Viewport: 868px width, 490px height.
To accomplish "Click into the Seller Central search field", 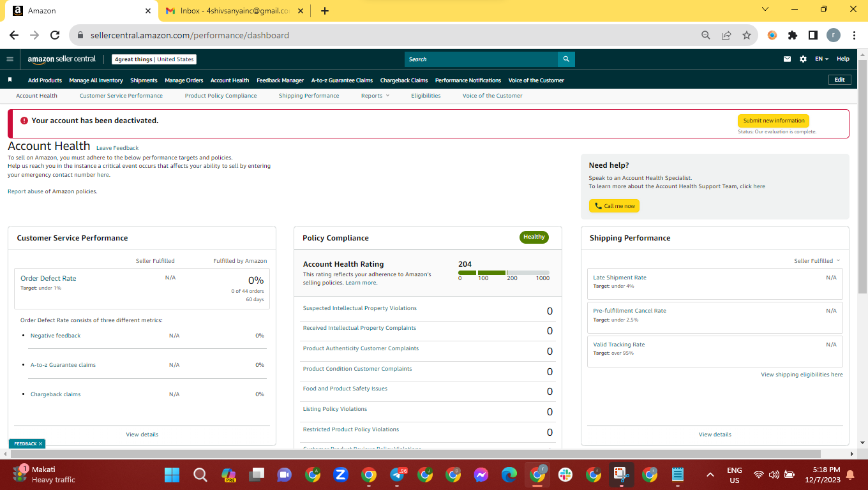I will 481,59.
